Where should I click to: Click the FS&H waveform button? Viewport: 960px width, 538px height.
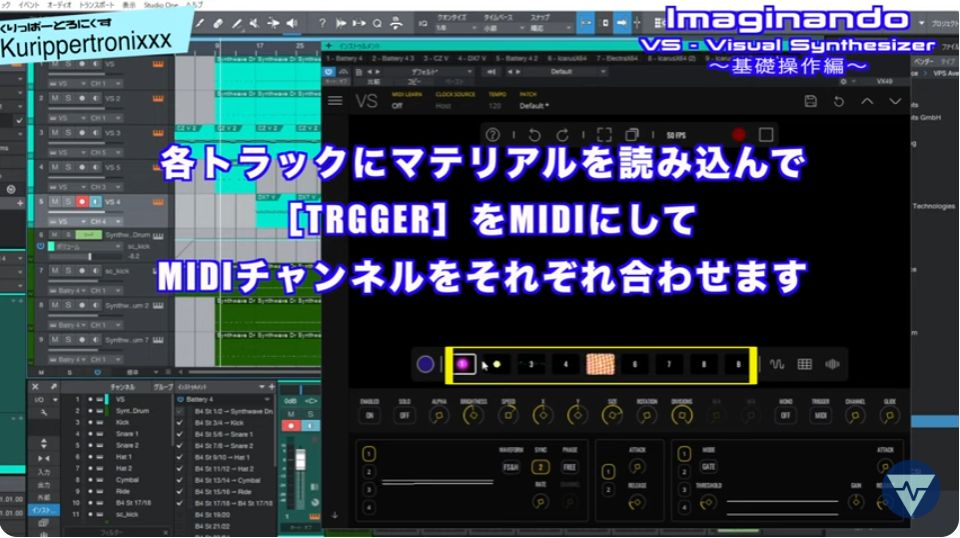tap(511, 467)
